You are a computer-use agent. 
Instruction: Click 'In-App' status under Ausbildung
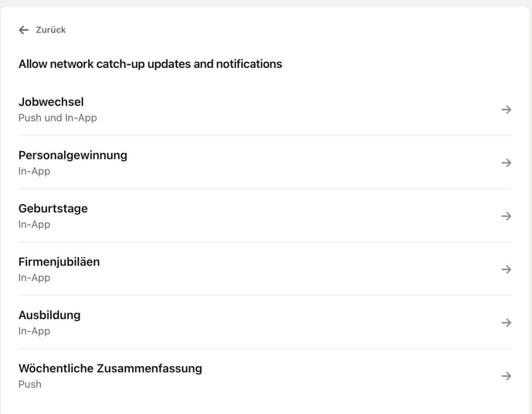[34, 331]
